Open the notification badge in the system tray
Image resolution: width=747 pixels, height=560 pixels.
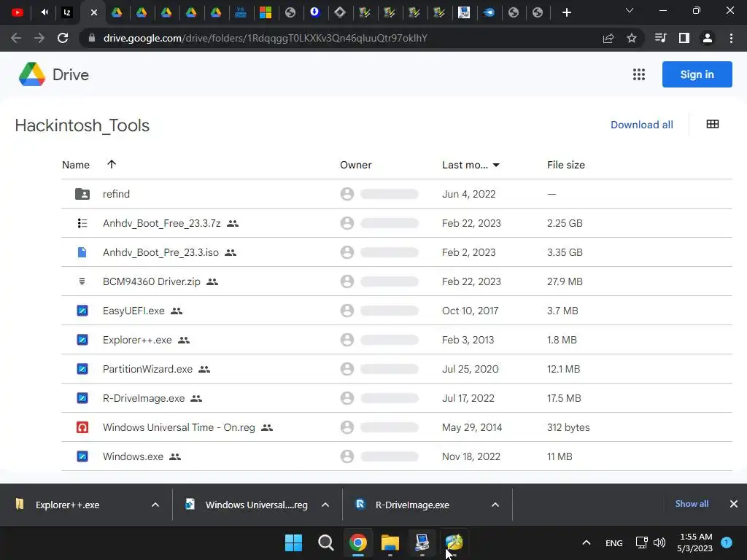pyautogui.click(x=727, y=542)
